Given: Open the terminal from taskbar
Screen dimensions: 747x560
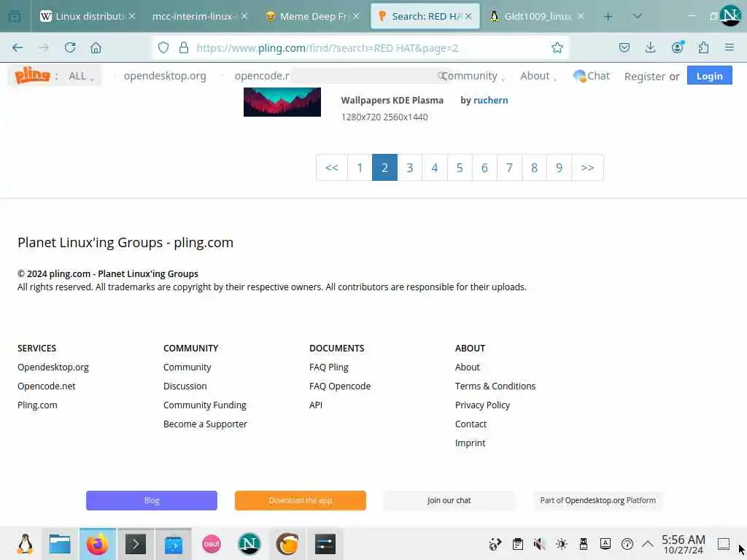Looking at the screenshot, I should pyautogui.click(x=135, y=544).
